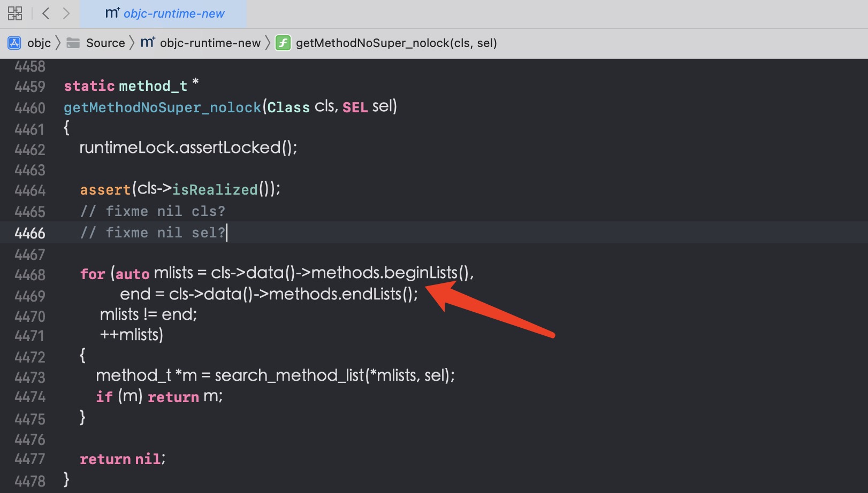Image resolution: width=868 pixels, height=493 pixels.
Task: Click the Class type in parameters
Action: coord(288,107)
